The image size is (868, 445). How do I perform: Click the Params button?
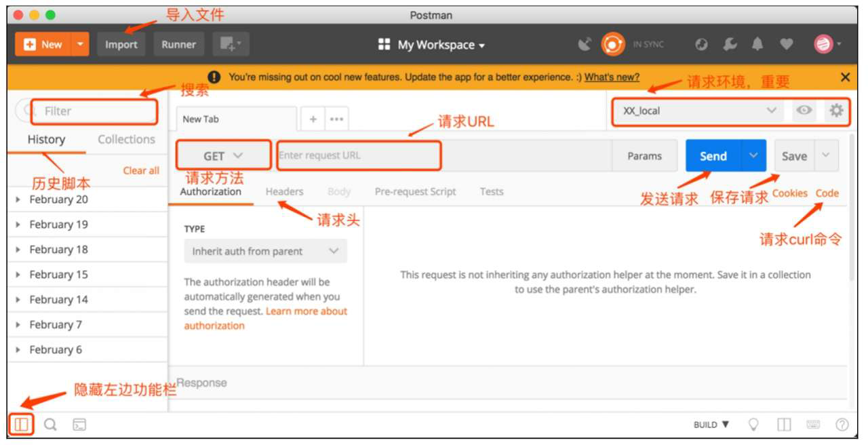click(644, 156)
